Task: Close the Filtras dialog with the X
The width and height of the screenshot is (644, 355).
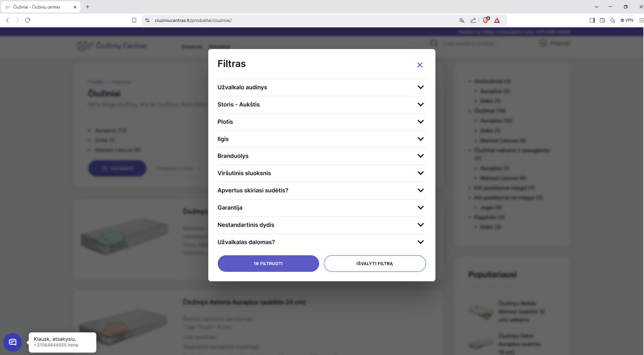Action: (419, 65)
